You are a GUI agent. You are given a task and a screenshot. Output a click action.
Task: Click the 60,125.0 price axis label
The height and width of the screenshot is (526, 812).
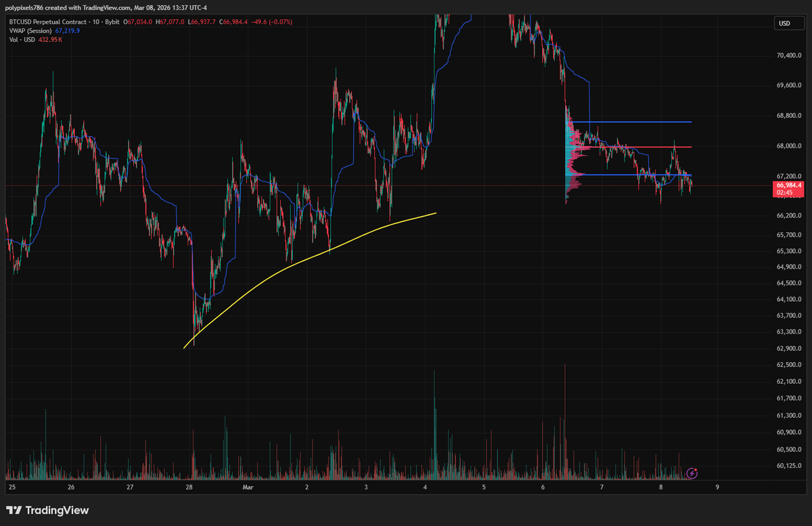click(x=789, y=465)
